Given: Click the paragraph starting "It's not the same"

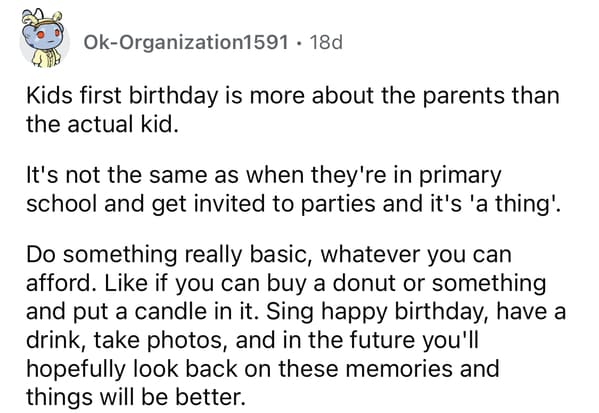Looking at the screenshot, I should point(294,189).
